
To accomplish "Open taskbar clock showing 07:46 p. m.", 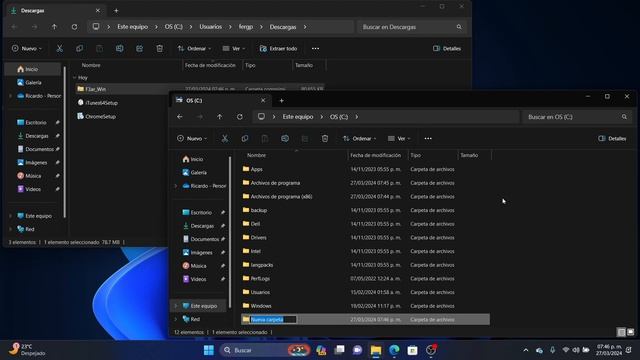I will pos(609,350).
